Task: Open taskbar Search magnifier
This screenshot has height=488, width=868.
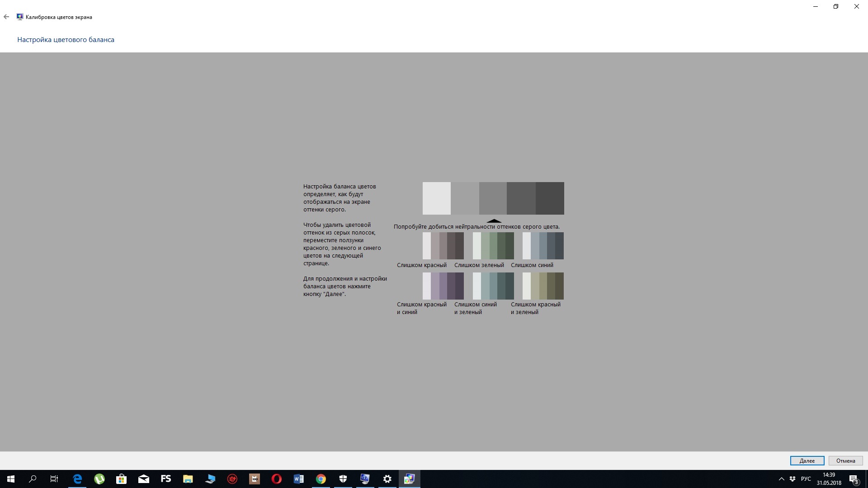Action: point(33,479)
